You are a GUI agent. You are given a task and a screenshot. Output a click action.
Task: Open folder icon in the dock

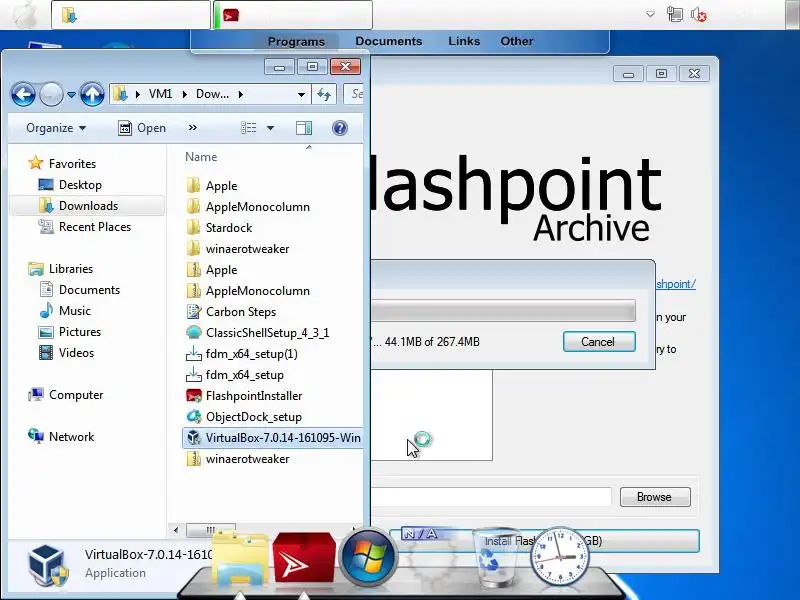point(240,559)
